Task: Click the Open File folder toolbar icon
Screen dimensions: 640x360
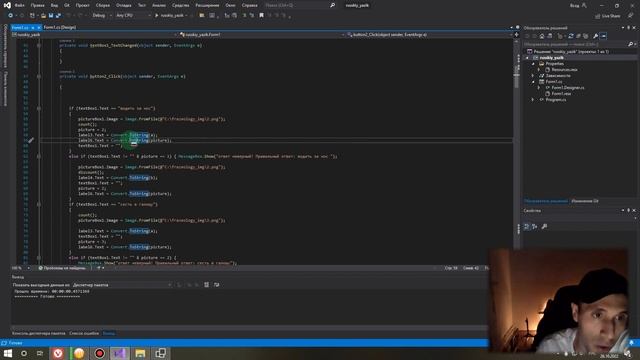Action: pos(43,16)
